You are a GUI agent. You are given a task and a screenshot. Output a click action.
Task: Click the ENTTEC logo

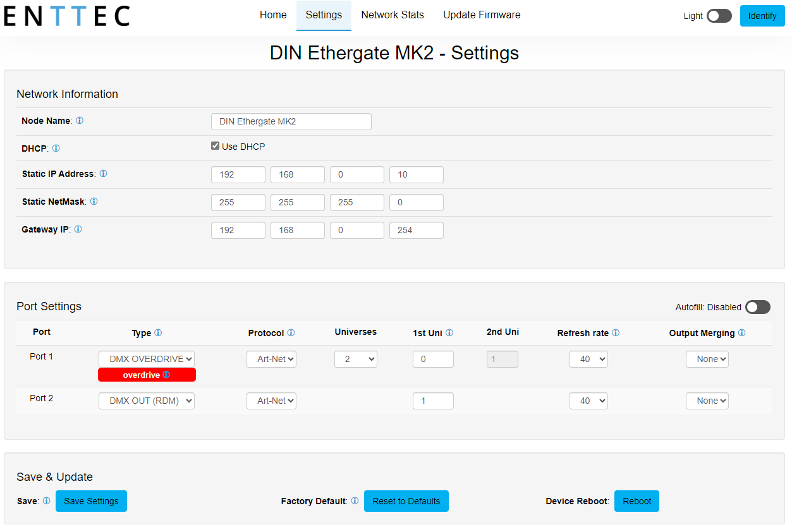tap(66, 16)
